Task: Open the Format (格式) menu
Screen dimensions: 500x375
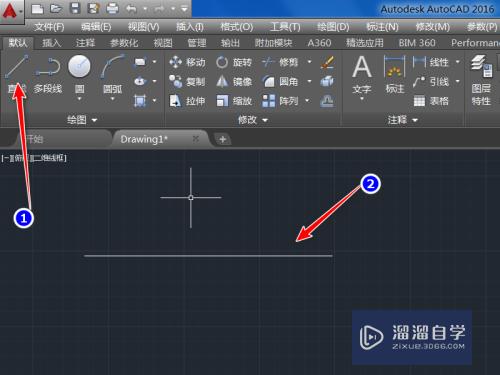Action: point(237,27)
